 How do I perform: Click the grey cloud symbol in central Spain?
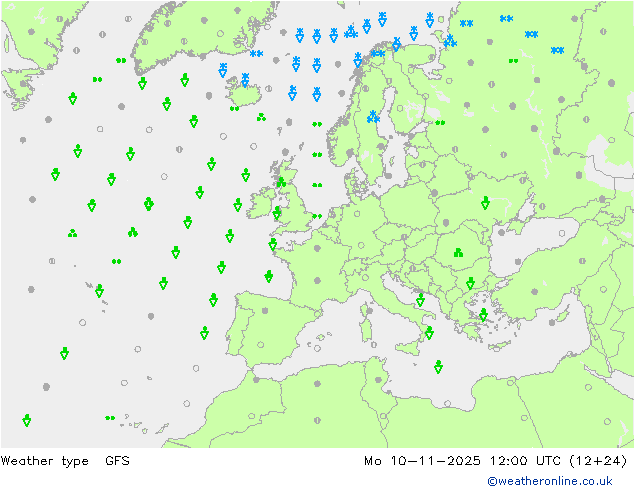265,310
